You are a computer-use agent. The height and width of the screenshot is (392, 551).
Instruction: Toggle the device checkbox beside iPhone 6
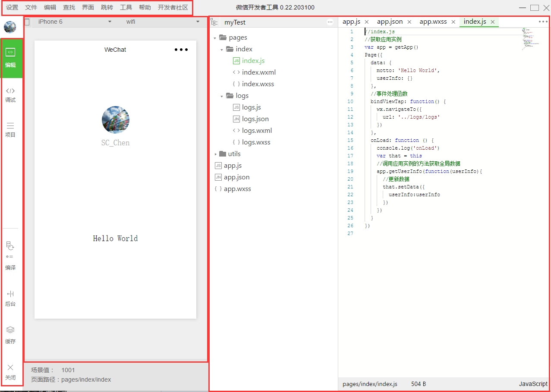27,22
